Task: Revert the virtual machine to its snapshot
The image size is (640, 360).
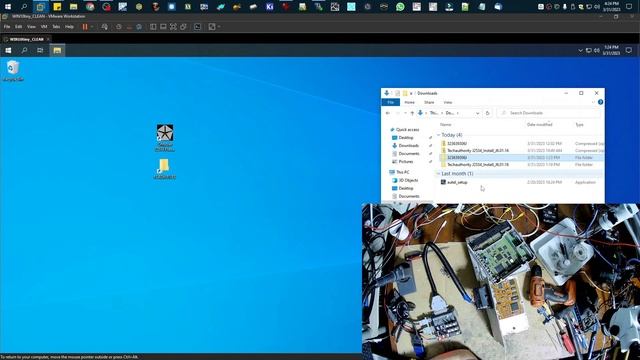Action: coord(129,27)
